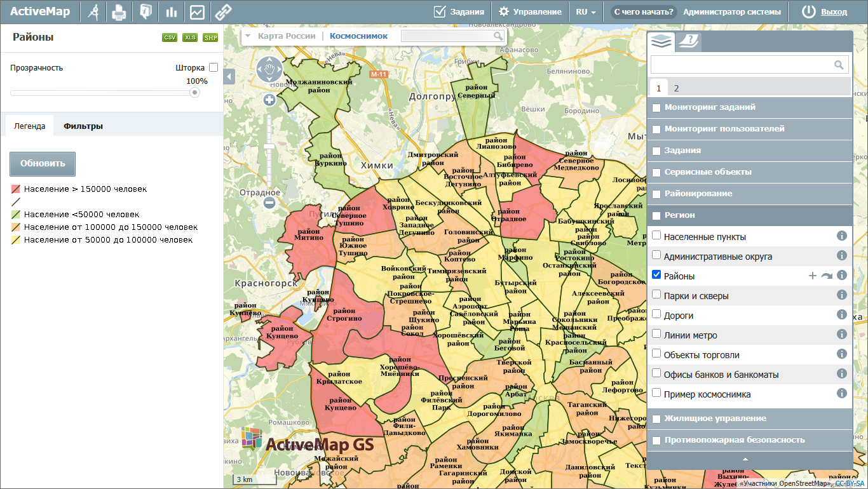The image size is (868, 489).
Task: Expand the basemap selector arrow beside Карта России
Action: pyautogui.click(x=248, y=36)
